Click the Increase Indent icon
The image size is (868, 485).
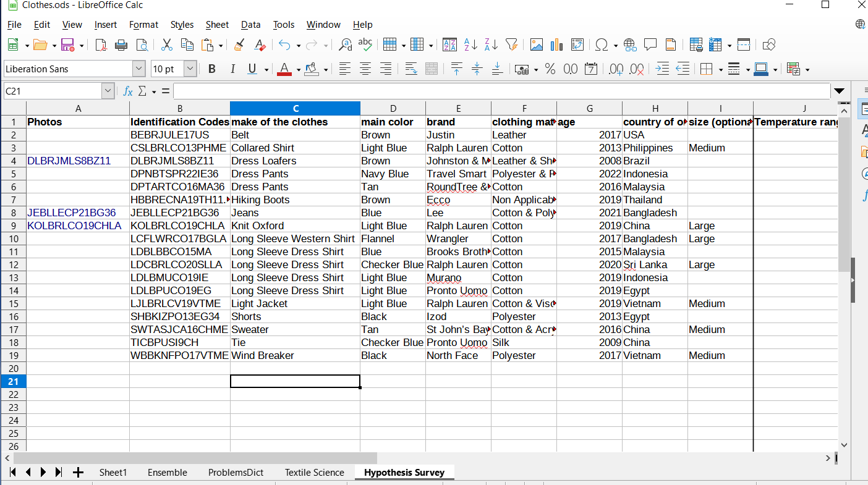662,69
